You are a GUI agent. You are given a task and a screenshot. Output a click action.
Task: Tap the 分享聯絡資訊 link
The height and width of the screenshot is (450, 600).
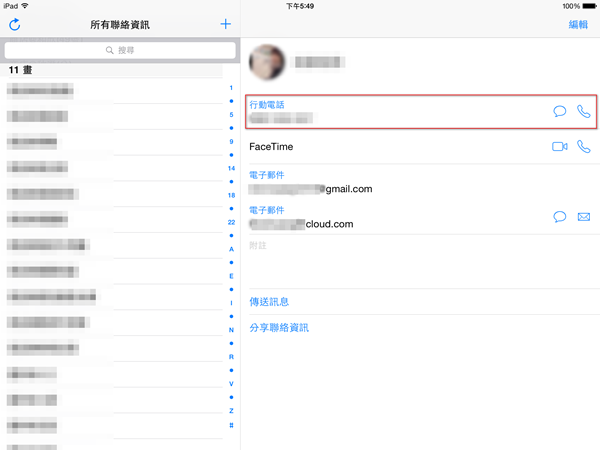click(x=279, y=328)
